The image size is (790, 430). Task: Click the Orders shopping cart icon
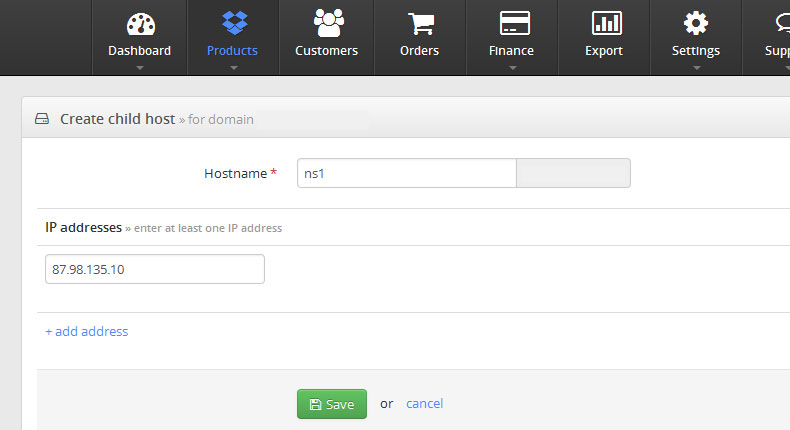tap(419, 23)
